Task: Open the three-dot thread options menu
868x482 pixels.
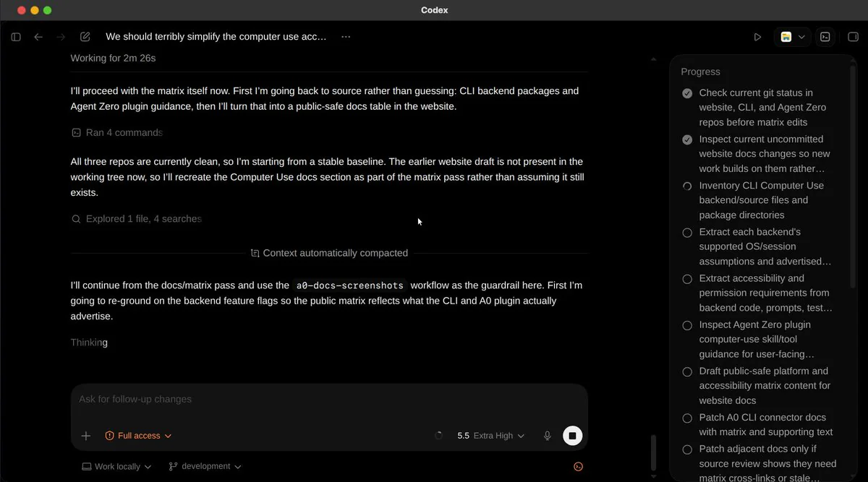Action: click(x=346, y=37)
